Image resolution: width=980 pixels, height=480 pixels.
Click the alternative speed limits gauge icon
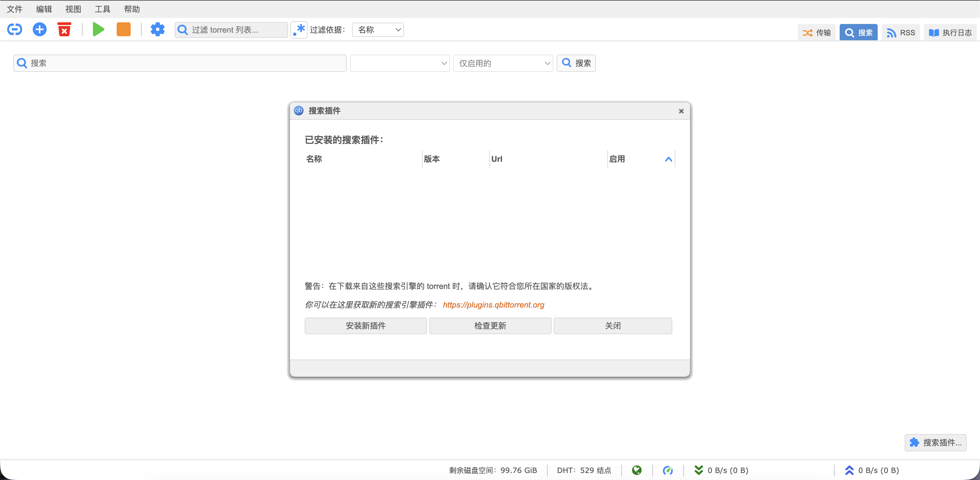[668, 470]
